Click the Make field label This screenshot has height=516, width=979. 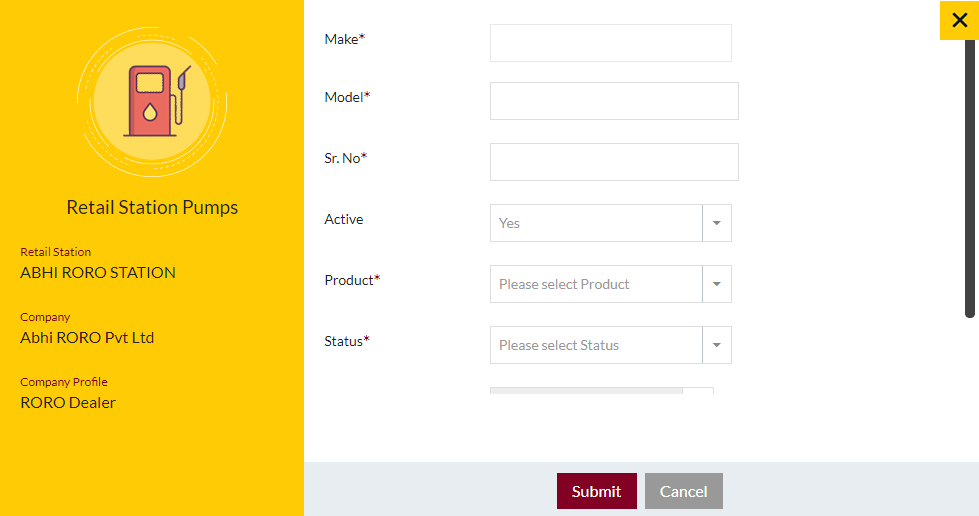click(345, 39)
